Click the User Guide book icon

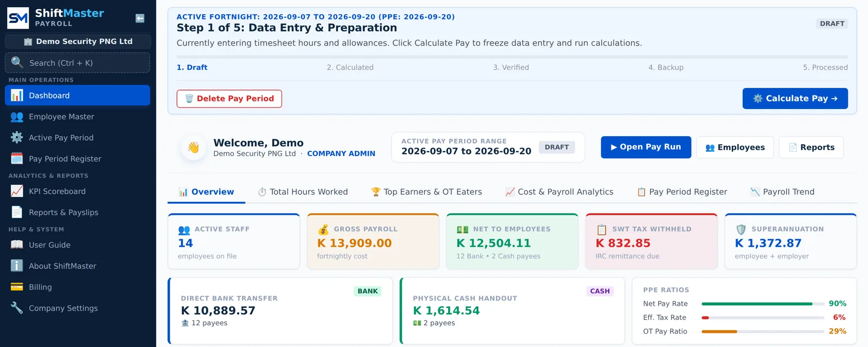[x=17, y=245]
